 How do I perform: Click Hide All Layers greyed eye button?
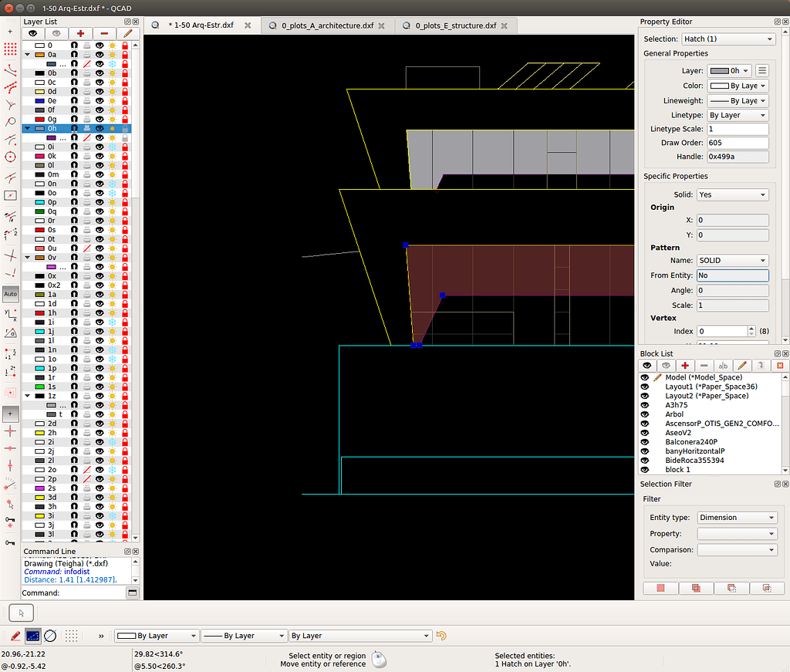[x=56, y=33]
